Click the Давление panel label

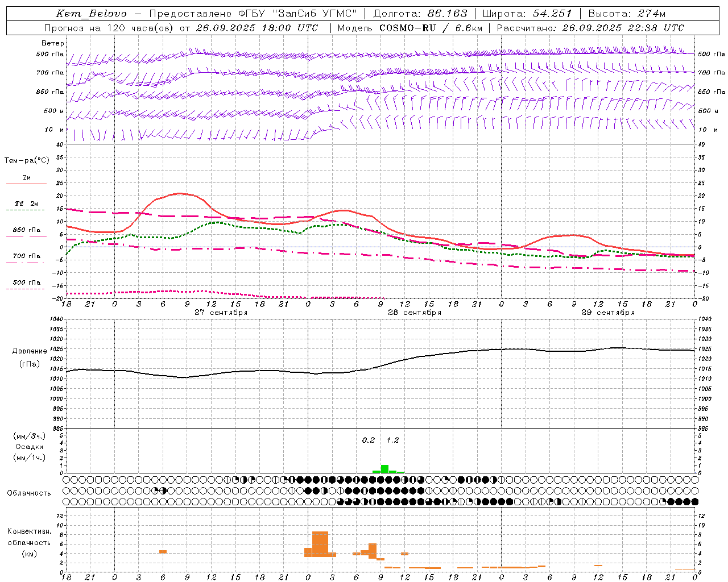tap(30, 351)
